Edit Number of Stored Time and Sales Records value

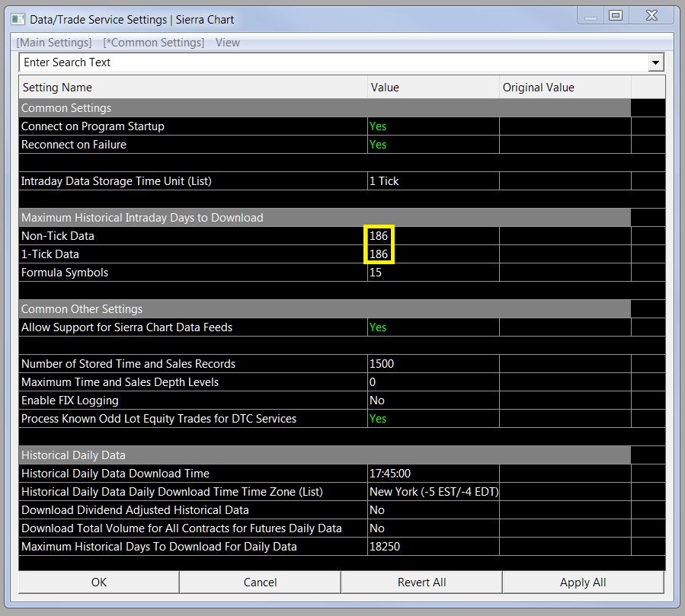tap(433, 364)
